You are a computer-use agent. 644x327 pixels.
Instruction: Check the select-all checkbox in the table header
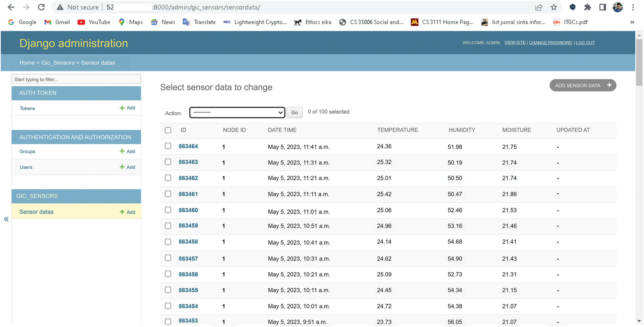168,130
